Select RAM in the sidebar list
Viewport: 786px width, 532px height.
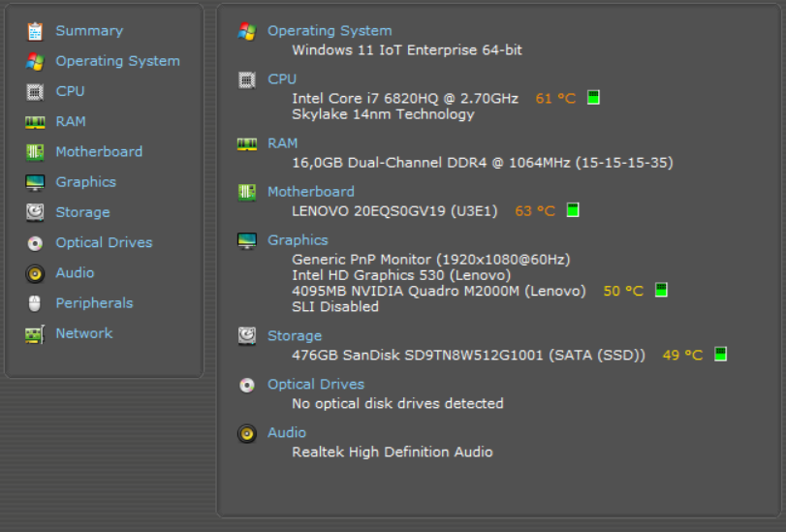pyautogui.click(x=71, y=121)
